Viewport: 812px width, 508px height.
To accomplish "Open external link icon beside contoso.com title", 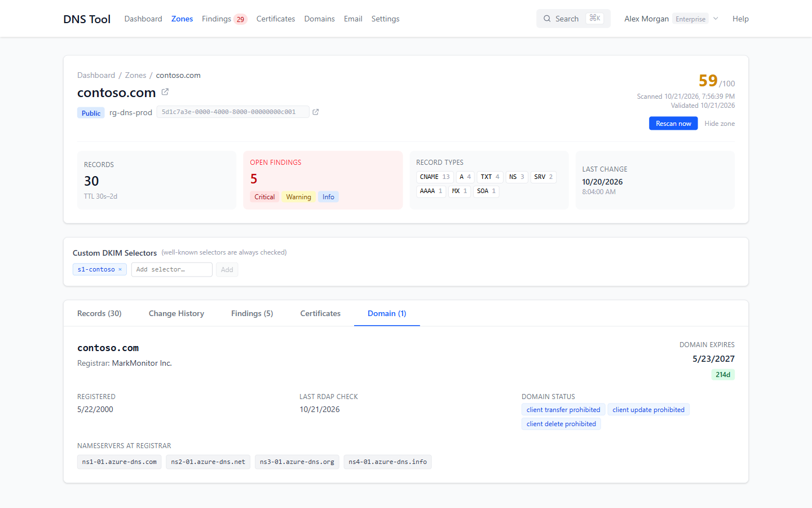I will coord(165,92).
